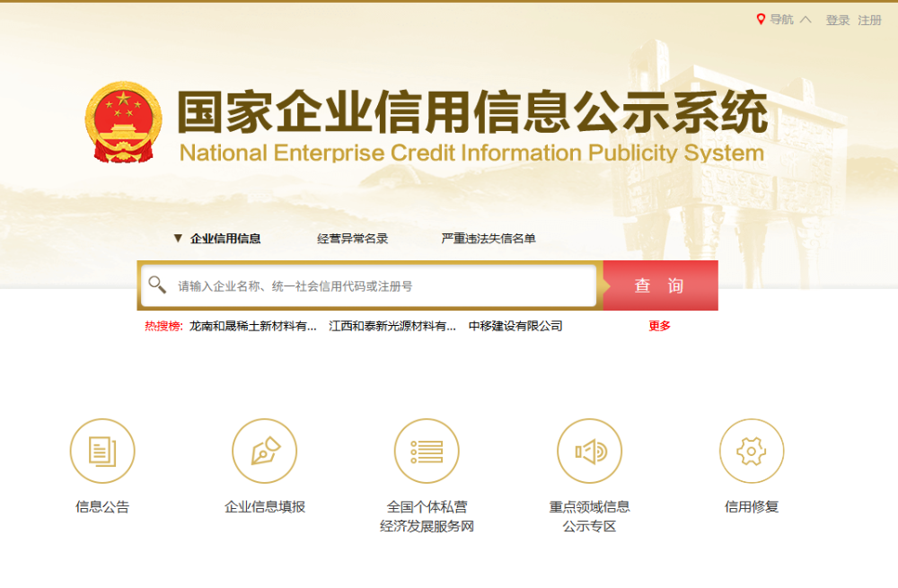898x588 pixels.
Task: Open the 重点领域信息公示专区 speaker icon
Action: (x=589, y=452)
